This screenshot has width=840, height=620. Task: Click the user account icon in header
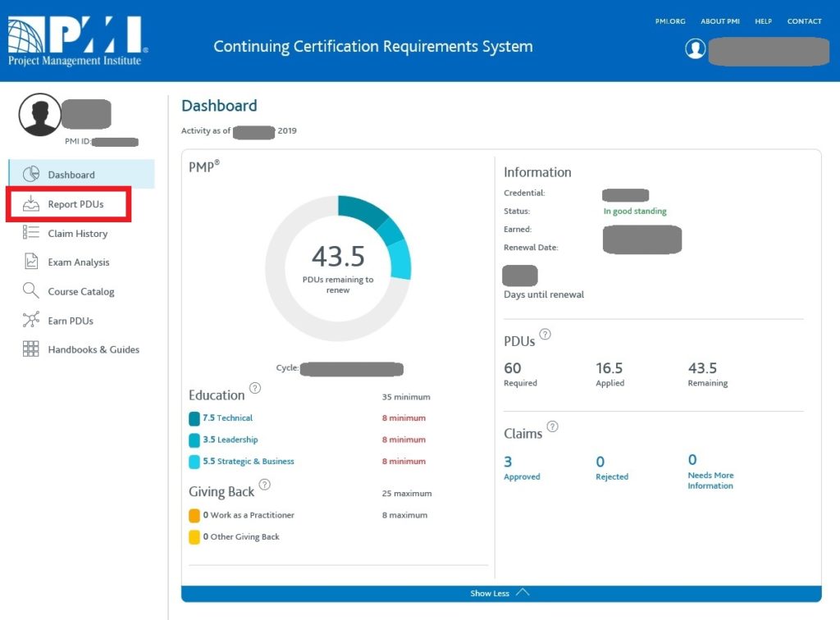click(695, 48)
